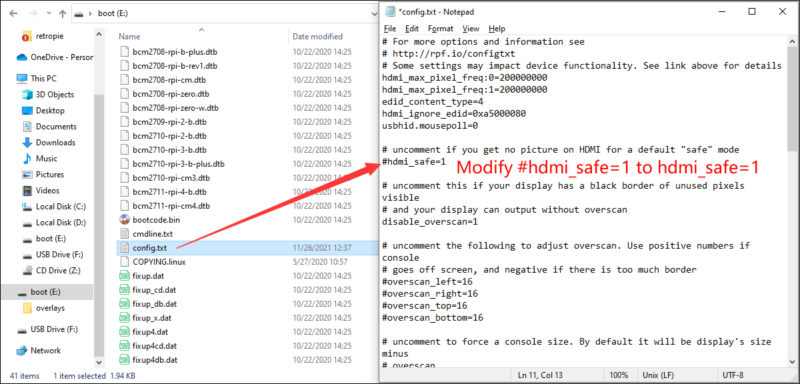The width and height of the screenshot is (800, 384).
Task: Open the 3D Objects folder icon
Action: (x=28, y=94)
